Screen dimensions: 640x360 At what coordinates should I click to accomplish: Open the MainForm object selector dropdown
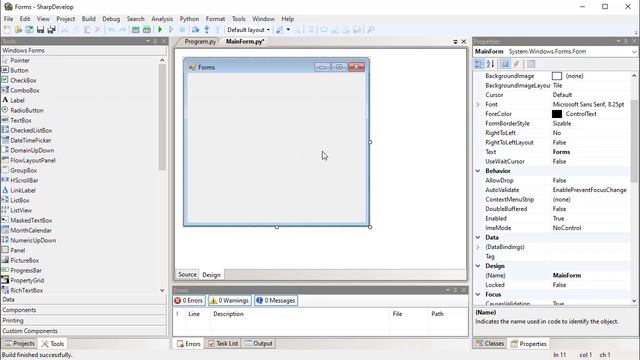coord(634,52)
